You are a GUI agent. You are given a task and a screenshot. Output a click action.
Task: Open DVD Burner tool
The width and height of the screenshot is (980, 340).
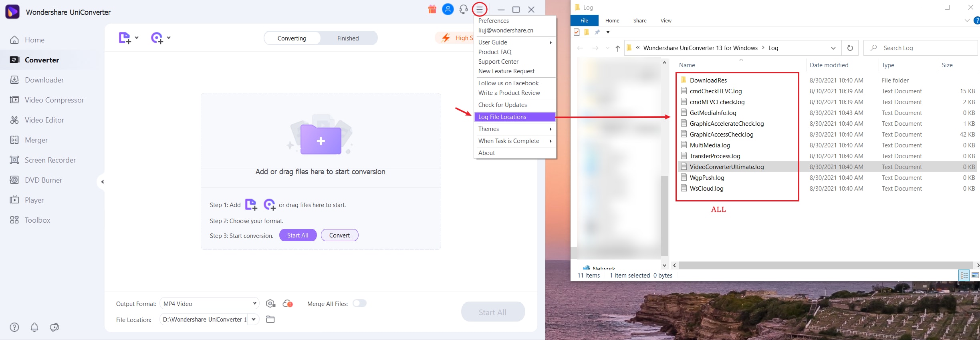coord(36,180)
